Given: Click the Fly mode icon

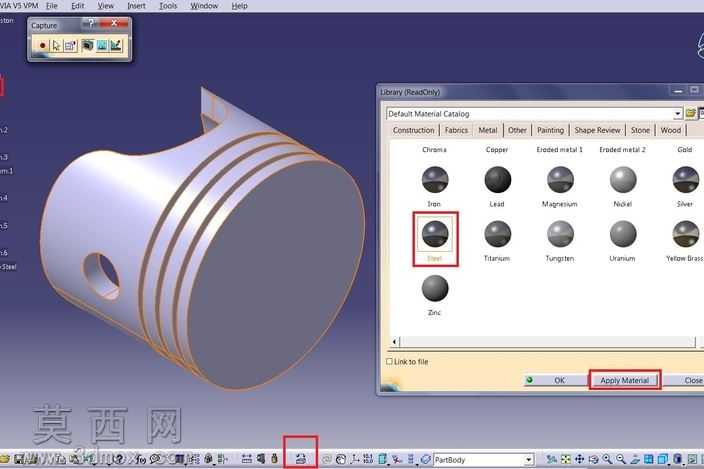Looking at the screenshot, I should click(x=551, y=459).
